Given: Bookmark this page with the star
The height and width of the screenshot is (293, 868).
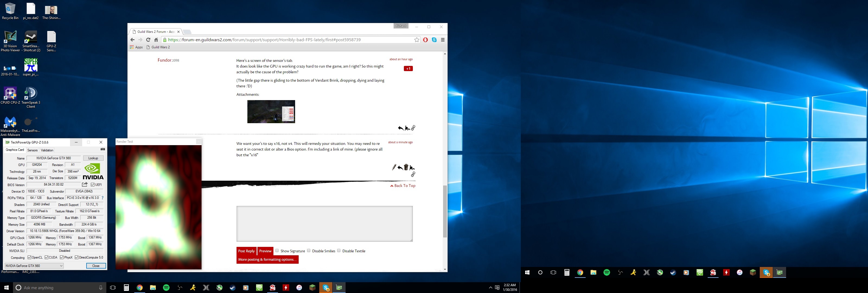Looking at the screenshot, I should click(417, 40).
